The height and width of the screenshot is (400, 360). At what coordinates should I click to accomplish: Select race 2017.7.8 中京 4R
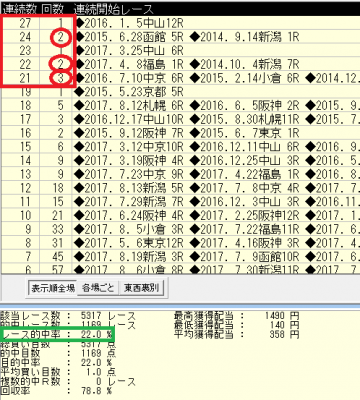[245, 188]
